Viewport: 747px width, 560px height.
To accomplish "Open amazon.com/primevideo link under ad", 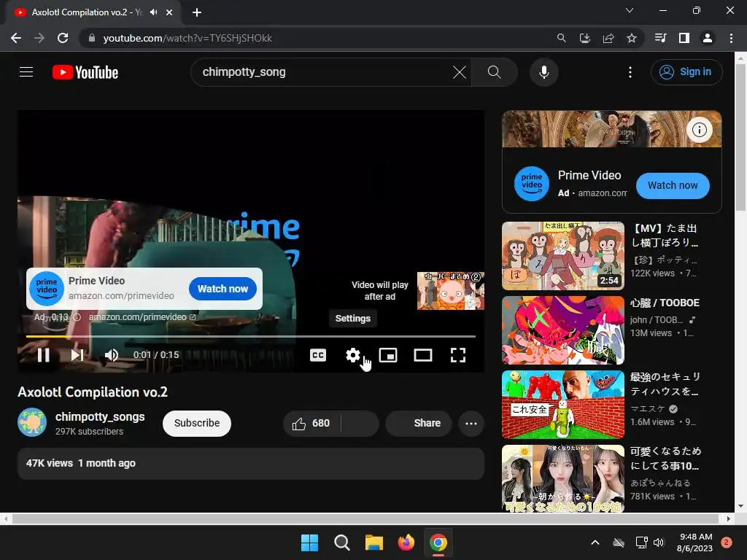I will pos(142,317).
